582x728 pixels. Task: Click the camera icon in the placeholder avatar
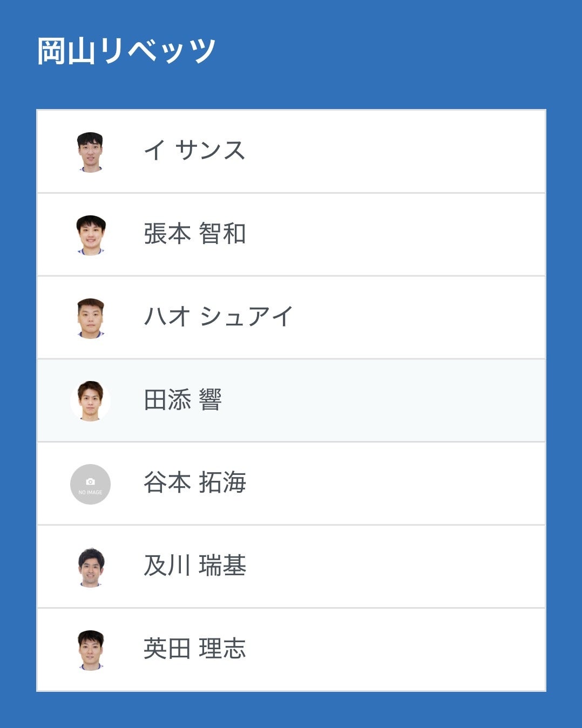point(90,481)
